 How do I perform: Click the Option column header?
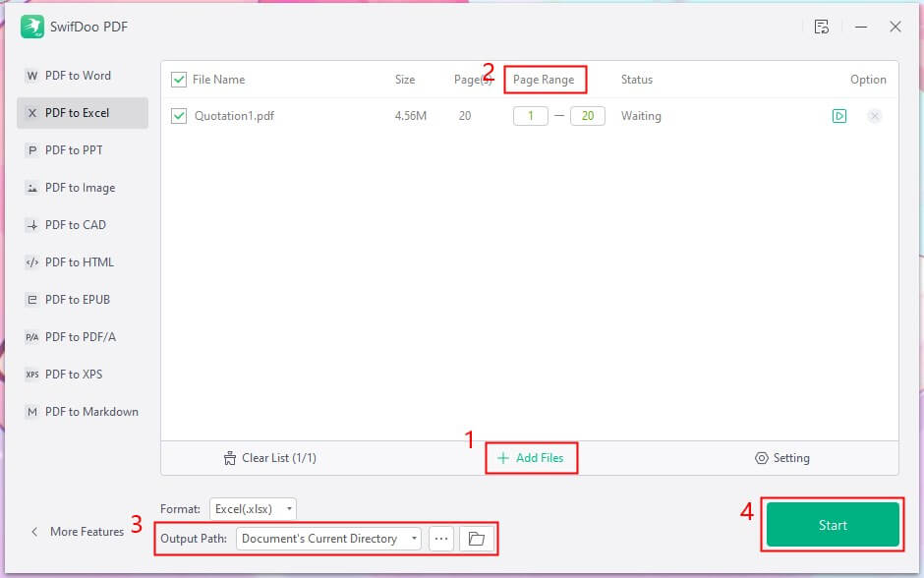pos(868,80)
